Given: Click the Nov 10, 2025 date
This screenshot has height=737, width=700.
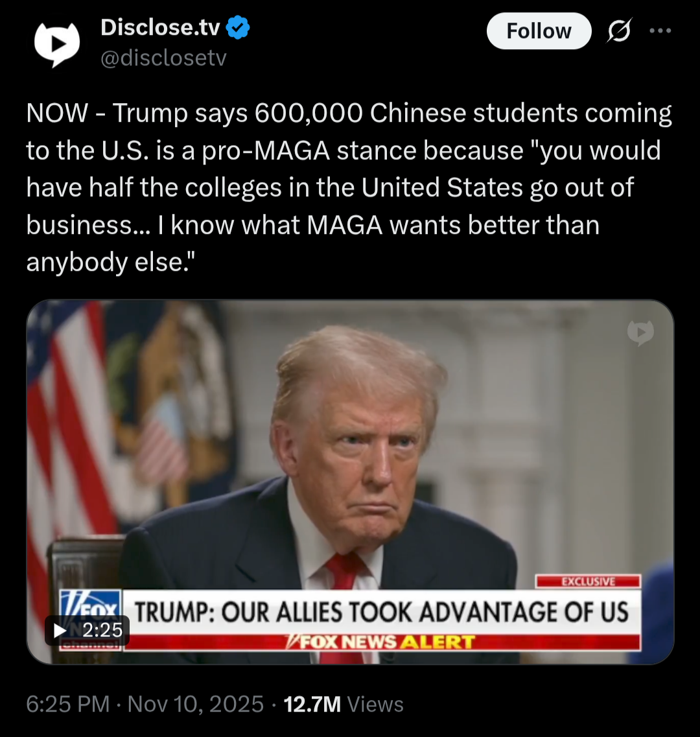Looking at the screenshot, I should coord(196,704).
